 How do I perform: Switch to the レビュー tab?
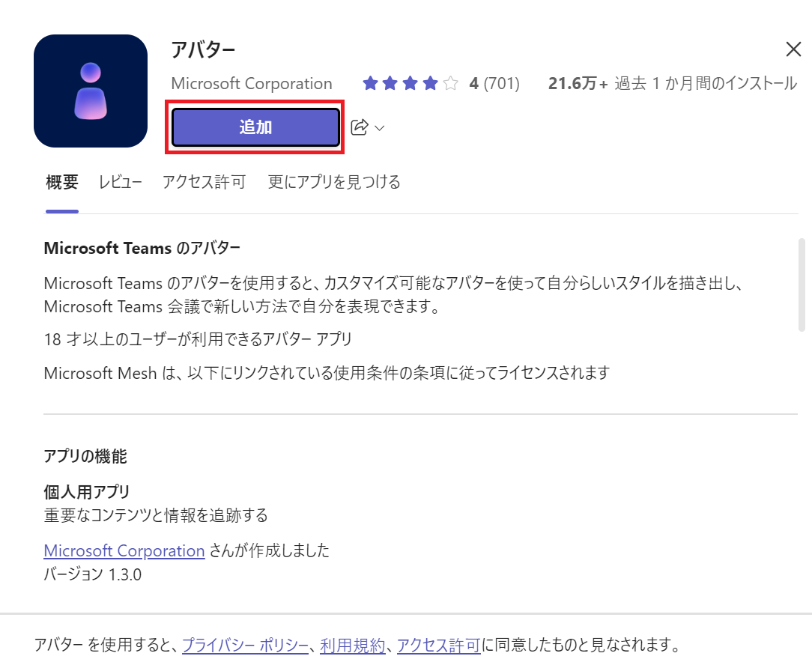[120, 182]
